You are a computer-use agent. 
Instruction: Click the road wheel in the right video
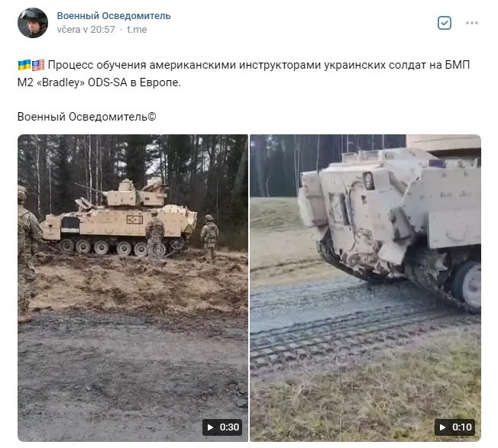point(467,284)
